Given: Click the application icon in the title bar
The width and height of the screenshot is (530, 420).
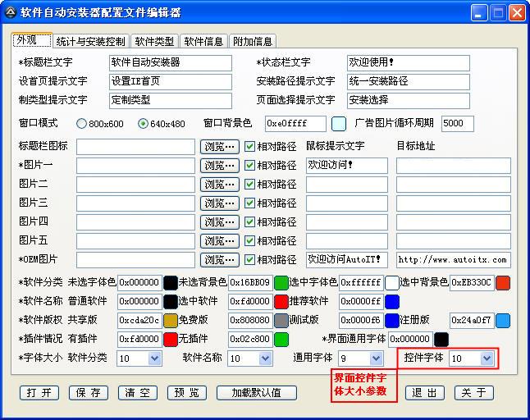Looking at the screenshot, I should [11, 12].
